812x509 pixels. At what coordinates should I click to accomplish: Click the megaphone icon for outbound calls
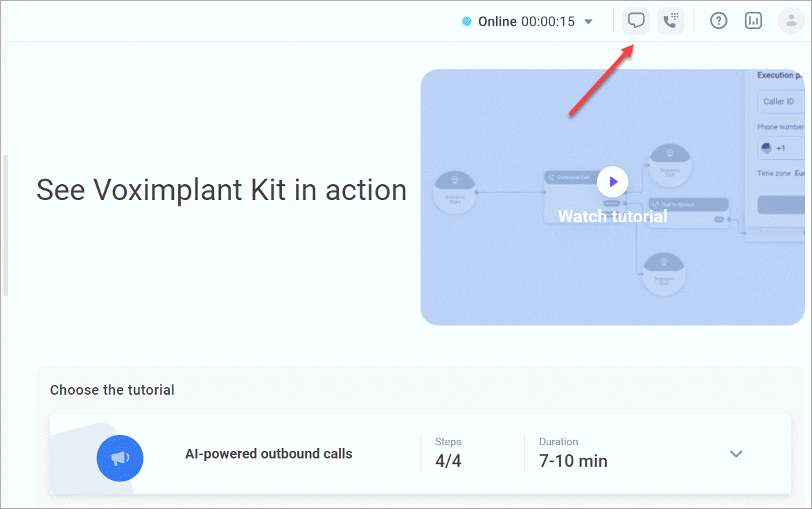click(x=120, y=458)
